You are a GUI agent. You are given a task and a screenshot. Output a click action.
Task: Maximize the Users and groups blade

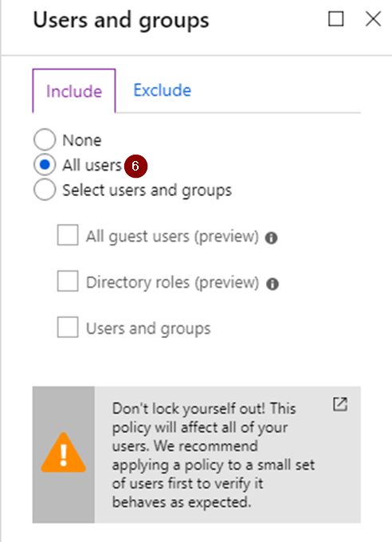click(336, 19)
